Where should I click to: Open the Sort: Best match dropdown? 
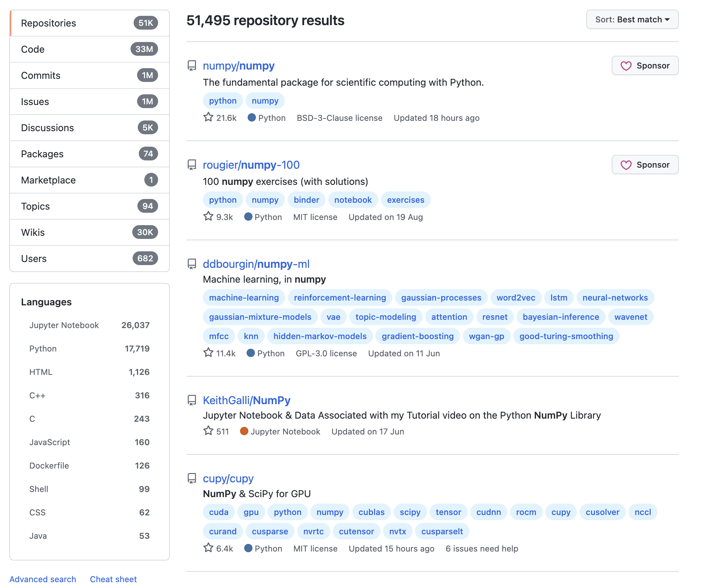click(x=632, y=20)
